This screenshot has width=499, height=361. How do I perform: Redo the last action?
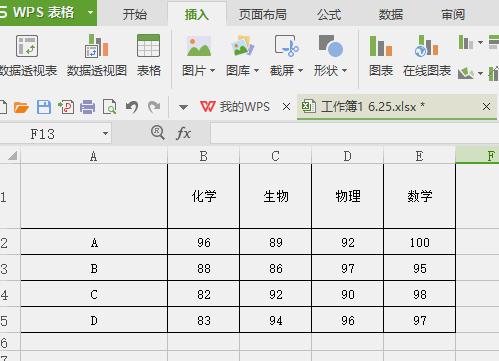(154, 107)
